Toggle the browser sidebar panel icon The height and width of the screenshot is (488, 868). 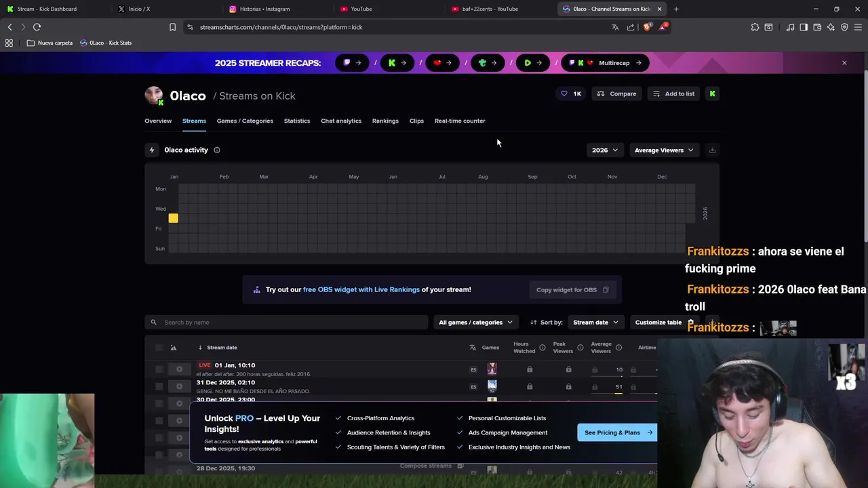click(x=804, y=27)
